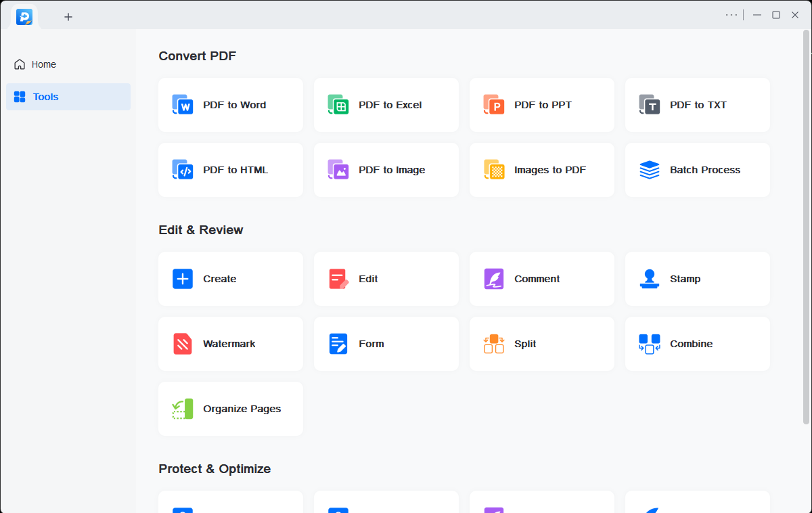The height and width of the screenshot is (513, 812).
Task: Open the PDF to Image tool
Action: pyautogui.click(x=386, y=170)
